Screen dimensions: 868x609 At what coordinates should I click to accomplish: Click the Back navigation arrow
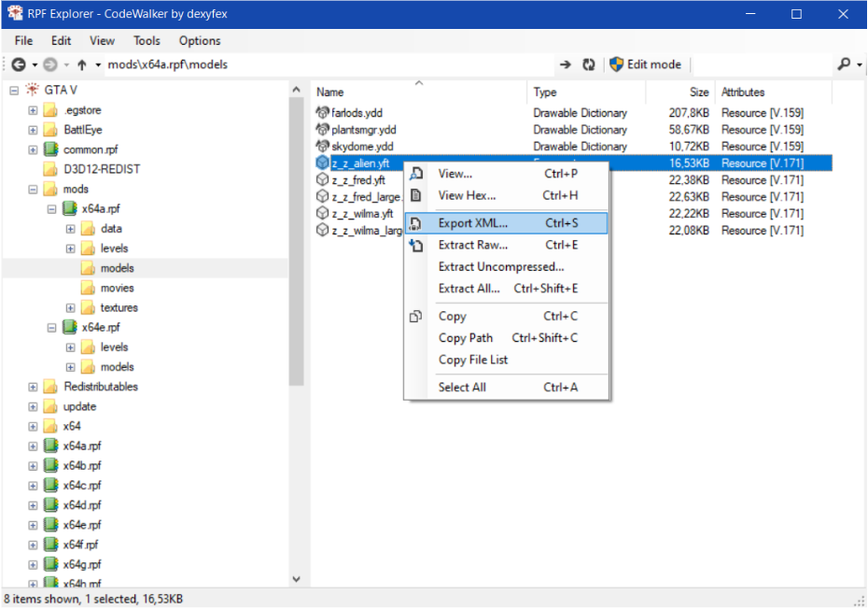coord(18,64)
